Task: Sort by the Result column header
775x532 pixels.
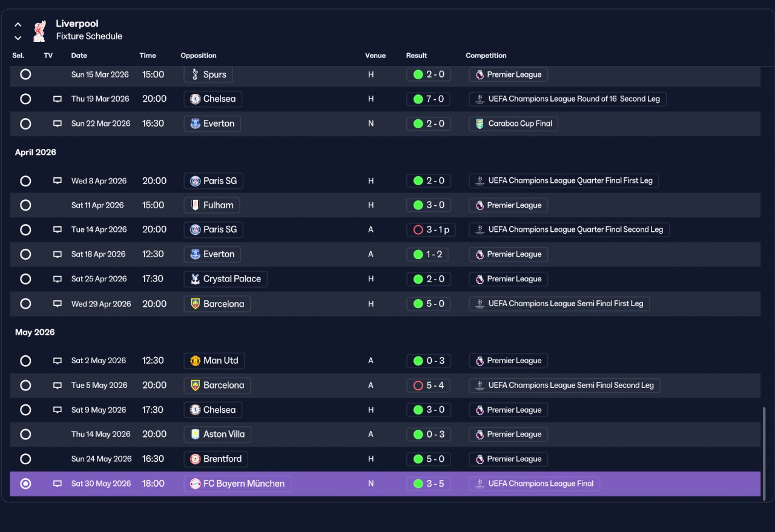Action: point(417,56)
